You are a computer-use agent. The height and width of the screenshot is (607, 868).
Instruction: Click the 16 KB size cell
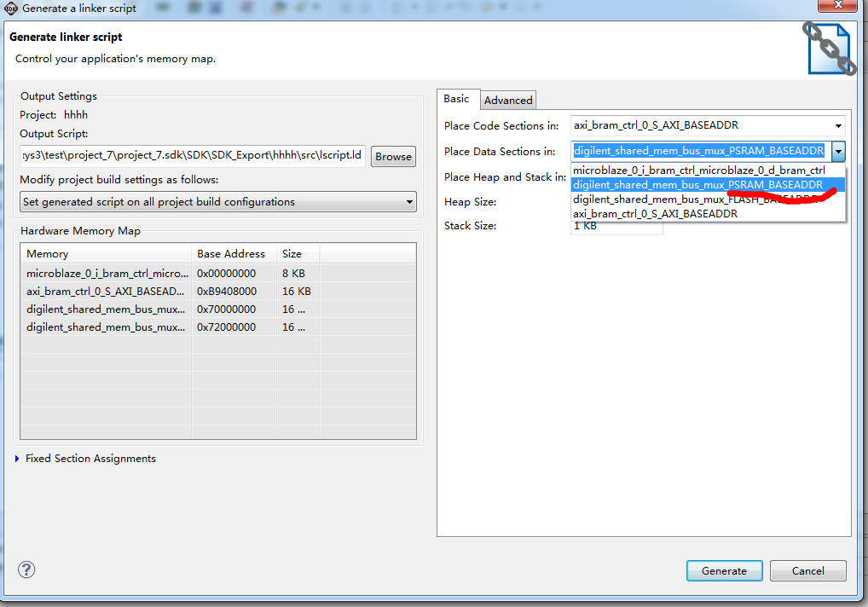[296, 291]
